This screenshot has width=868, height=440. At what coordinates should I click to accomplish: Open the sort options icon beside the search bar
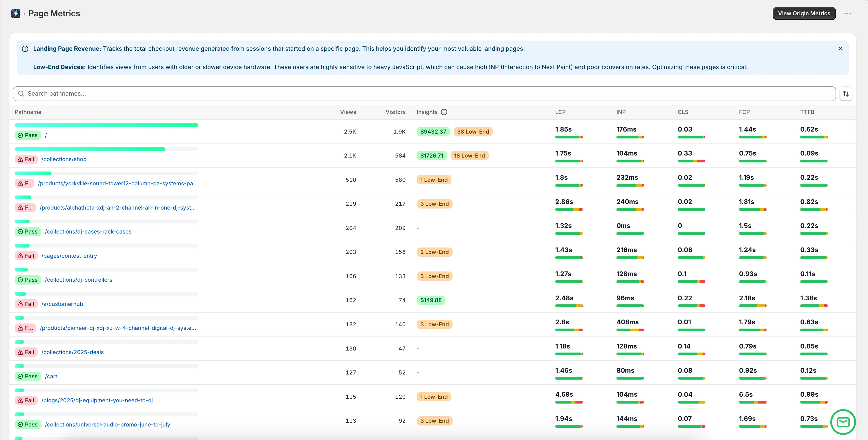846,94
